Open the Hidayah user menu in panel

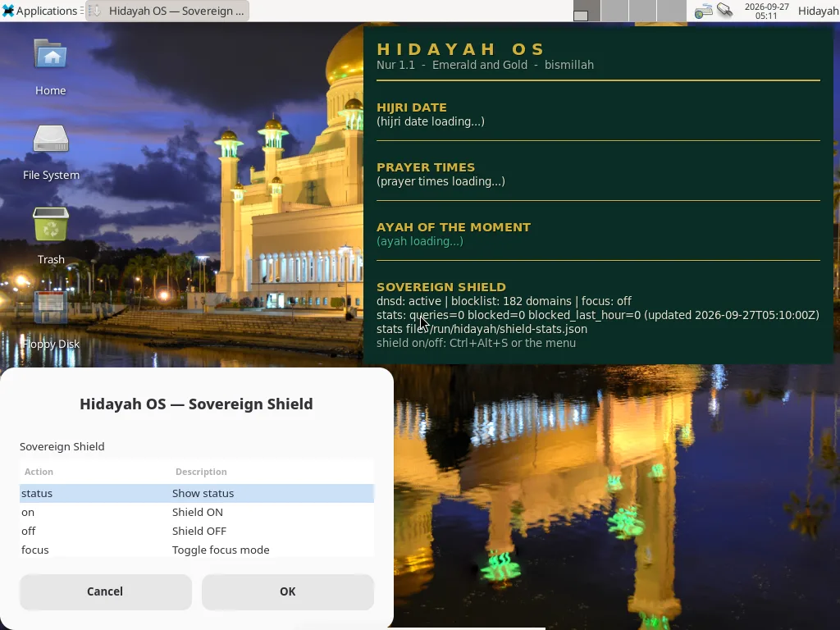click(x=818, y=11)
